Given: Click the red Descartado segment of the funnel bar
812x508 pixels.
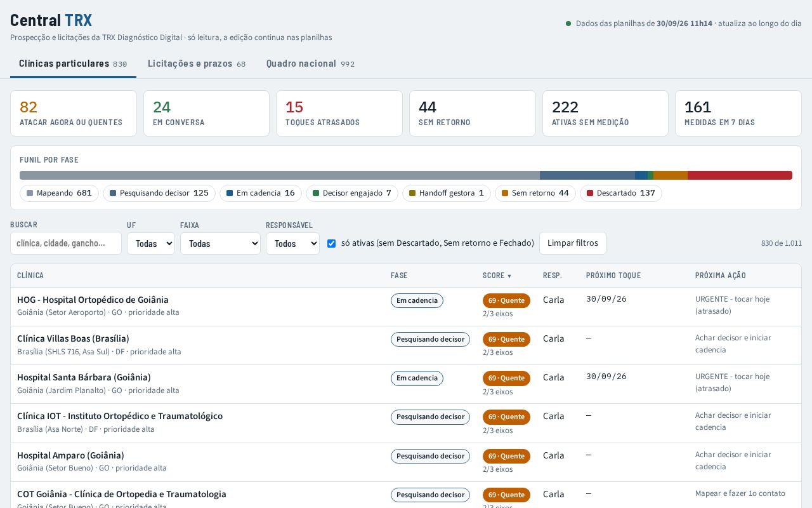Looking at the screenshot, I should 740,175.
